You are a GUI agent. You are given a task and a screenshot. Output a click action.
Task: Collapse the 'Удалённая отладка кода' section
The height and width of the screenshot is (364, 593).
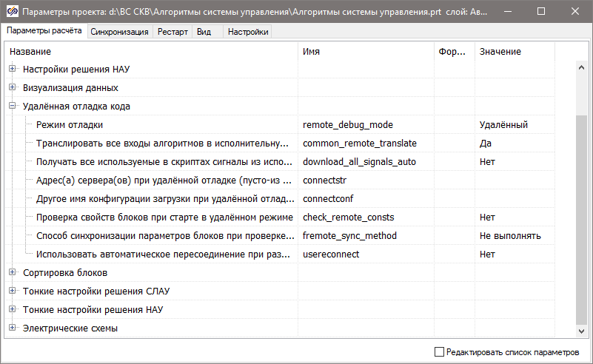pos(13,107)
